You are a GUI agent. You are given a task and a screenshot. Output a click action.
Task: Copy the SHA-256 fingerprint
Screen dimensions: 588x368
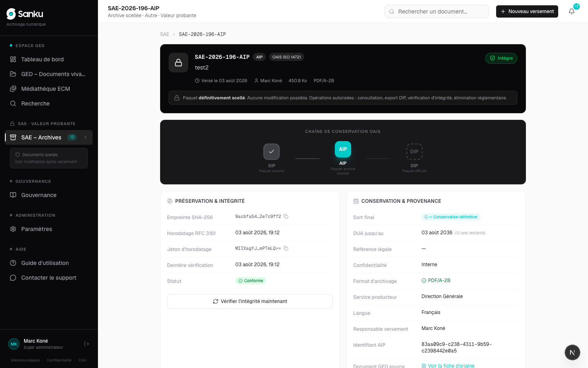[286, 216]
